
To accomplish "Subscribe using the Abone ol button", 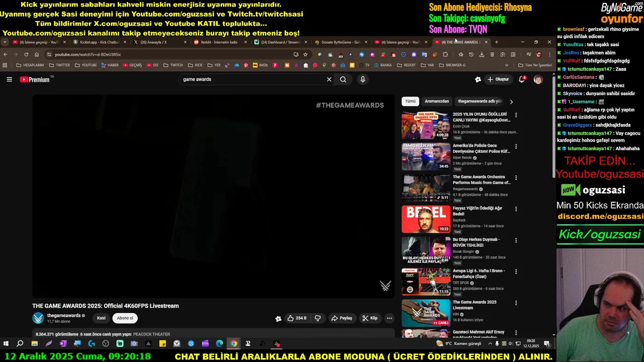I will tap(125, 318).
